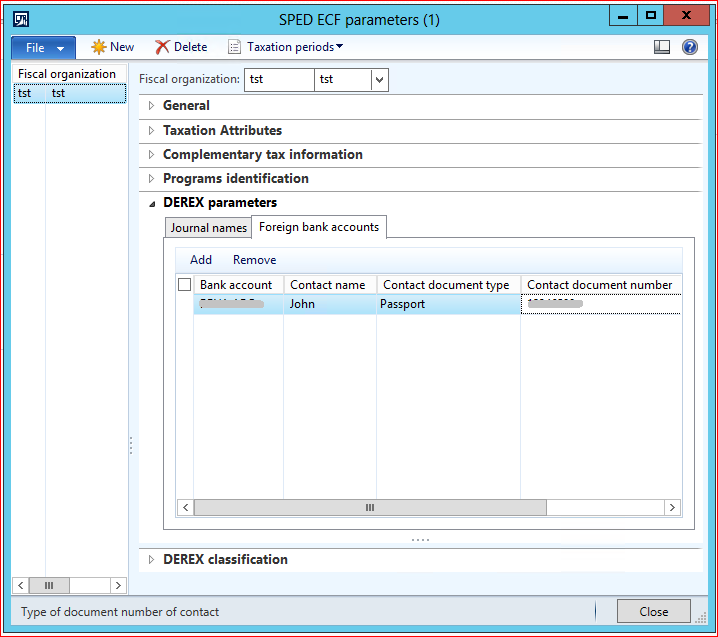
Task: Expand the DEREX classification section
Action: tap(152, 560)
